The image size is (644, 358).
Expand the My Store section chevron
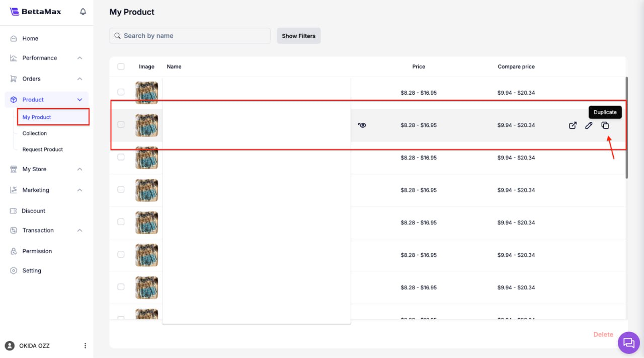pyautogui.click(x=79, y=169)
